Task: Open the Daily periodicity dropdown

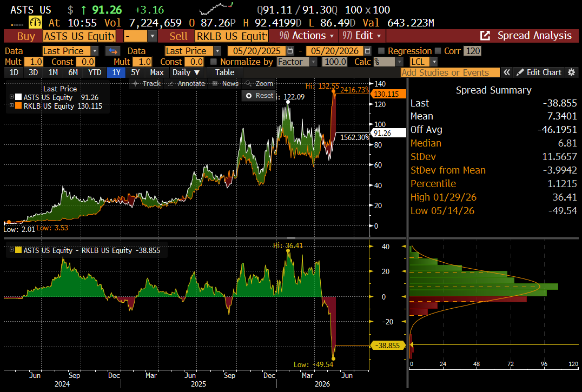Action: click(186, 72)
